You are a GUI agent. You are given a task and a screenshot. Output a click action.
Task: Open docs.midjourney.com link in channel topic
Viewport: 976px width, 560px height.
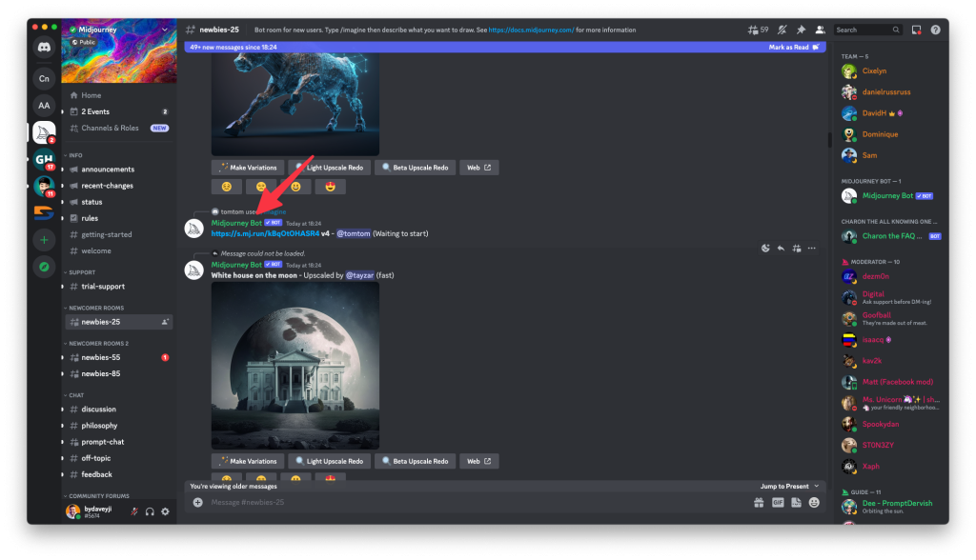tap(531, 30)
